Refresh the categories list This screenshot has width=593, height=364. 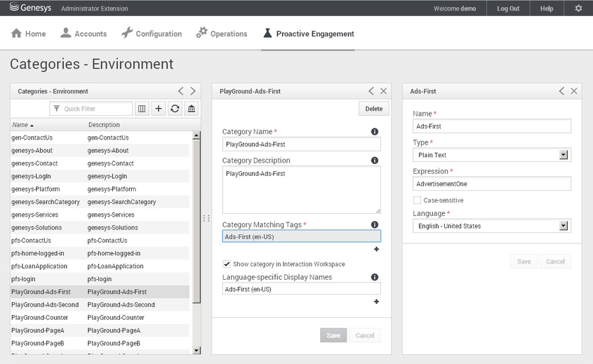tap(175, 109)
